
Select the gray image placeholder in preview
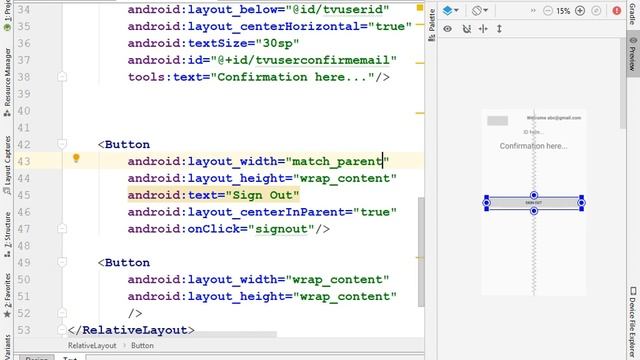coord(498,120)
